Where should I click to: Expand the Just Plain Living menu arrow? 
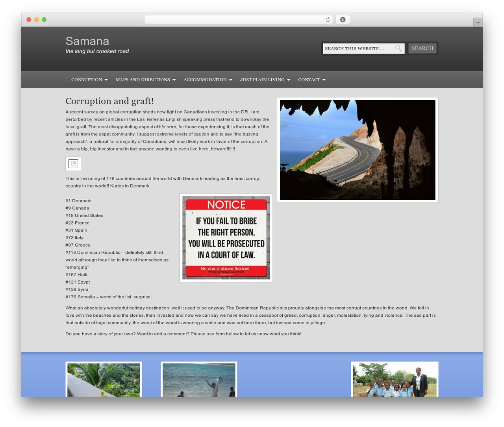click(289, 80)
